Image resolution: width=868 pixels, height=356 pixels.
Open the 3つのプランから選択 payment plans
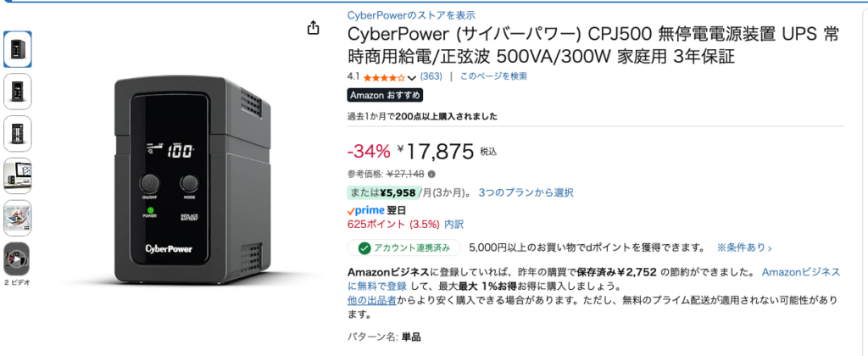tap(526, 192)
